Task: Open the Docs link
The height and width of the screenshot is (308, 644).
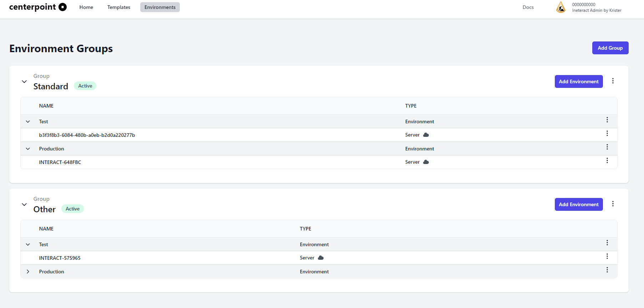Action: click(528, 7)
